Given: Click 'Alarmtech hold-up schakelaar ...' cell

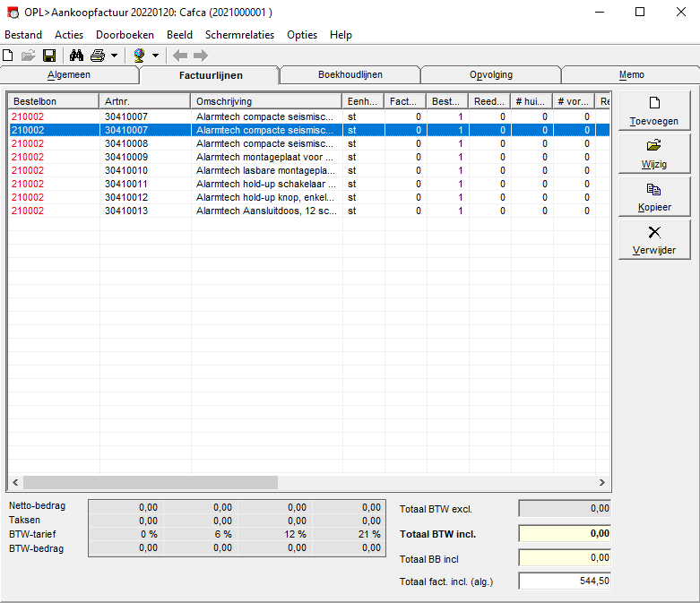Looking at the screenshot, I should (x=266, y=184).
